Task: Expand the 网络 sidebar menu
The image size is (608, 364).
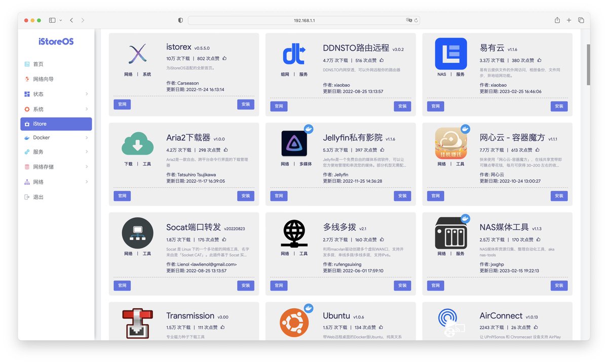Action: point(56,182)
